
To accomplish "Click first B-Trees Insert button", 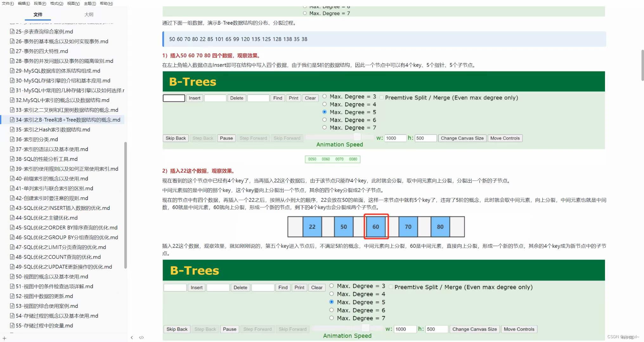I will [x=194, y=98].
